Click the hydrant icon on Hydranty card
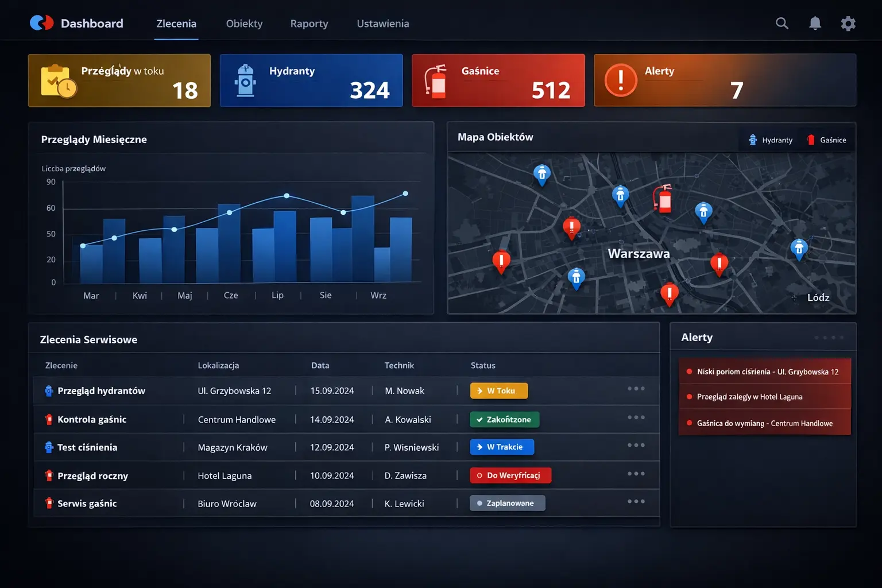882x588 pixels. (247, 80)
